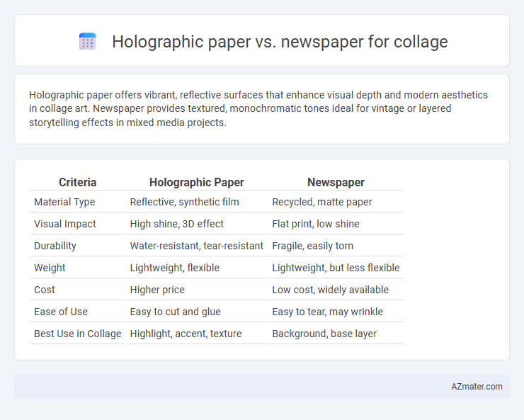
Task: Click the 'Best Use in Collage' row label
Action: click(x=77, y=334)
